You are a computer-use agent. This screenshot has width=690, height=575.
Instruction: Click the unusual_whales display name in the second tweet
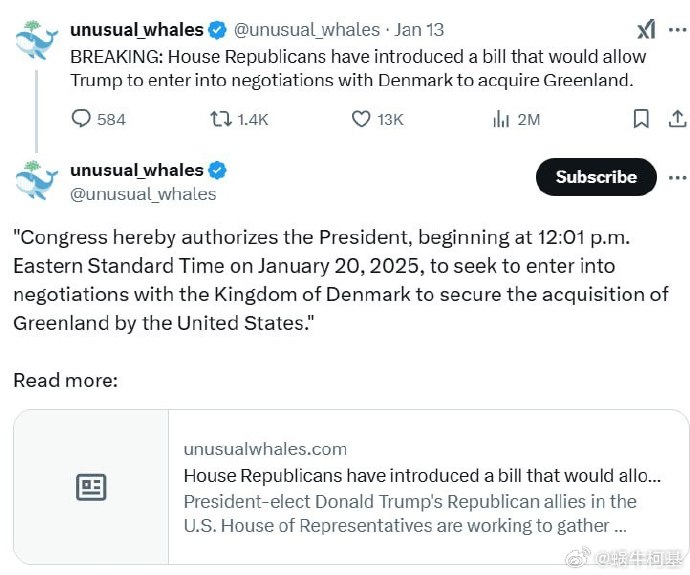[137, 170]
